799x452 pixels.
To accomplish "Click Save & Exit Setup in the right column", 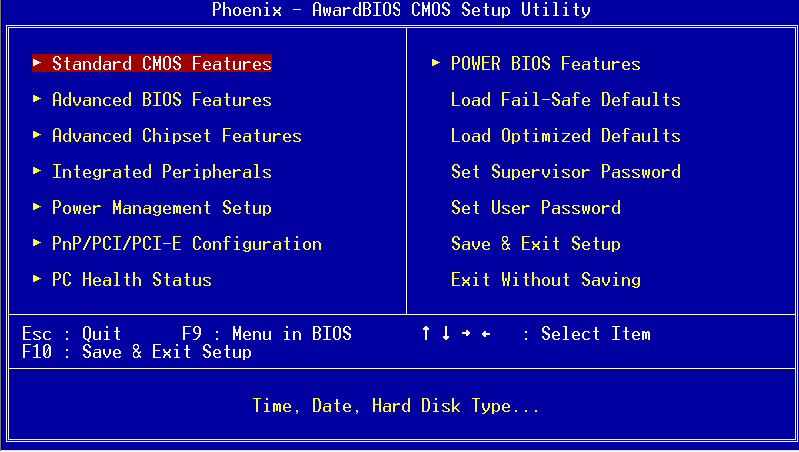I will 535,244.
